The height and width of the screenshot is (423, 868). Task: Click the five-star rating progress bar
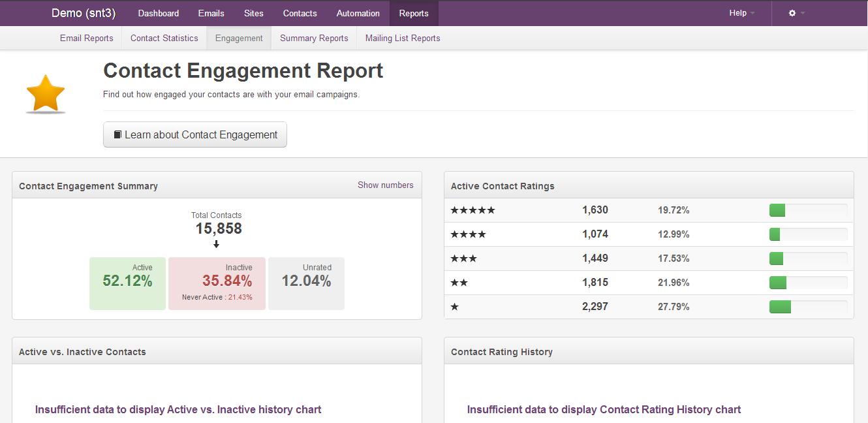point(808,210)
